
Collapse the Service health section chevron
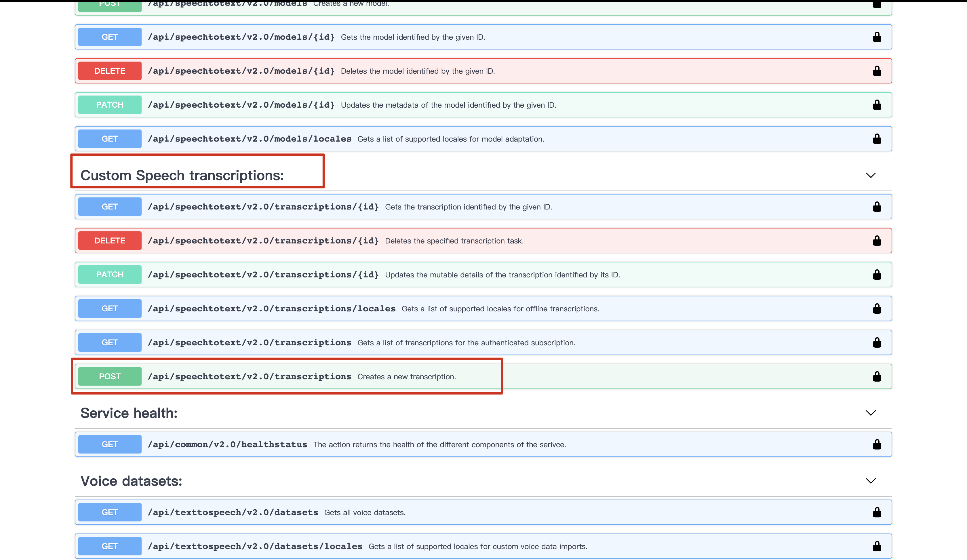(870, 413)
